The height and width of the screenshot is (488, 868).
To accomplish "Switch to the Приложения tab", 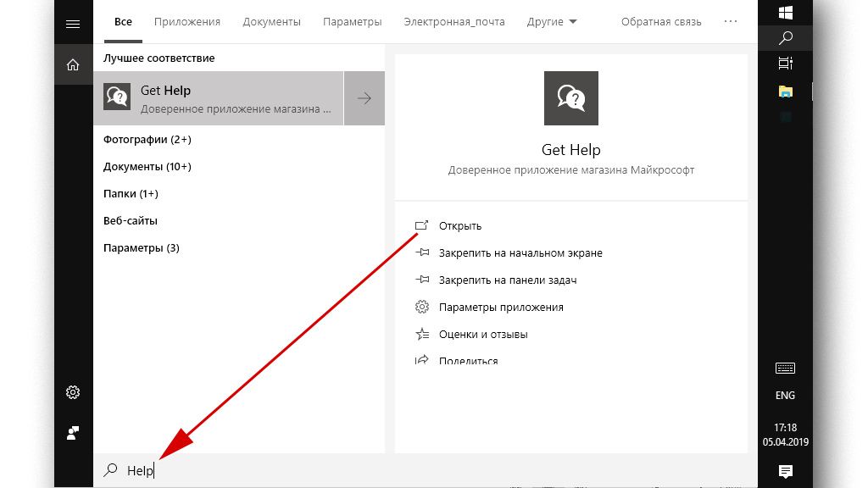I will [x=187, y=21].
